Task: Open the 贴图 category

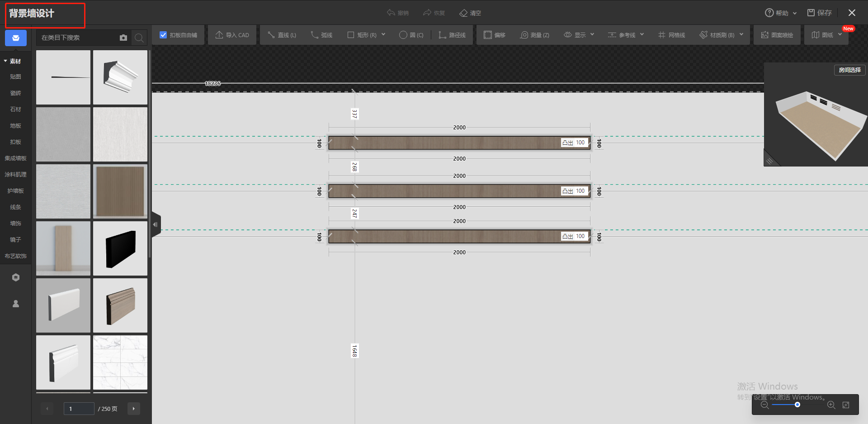Action: 16,76
